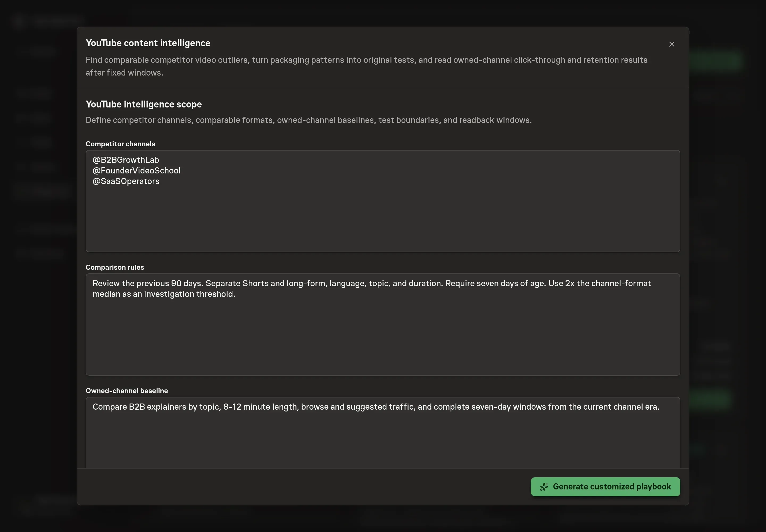Viewport: 766px width, 532px height.
Task: Click the Competitor channels field label
Action: 120,144
